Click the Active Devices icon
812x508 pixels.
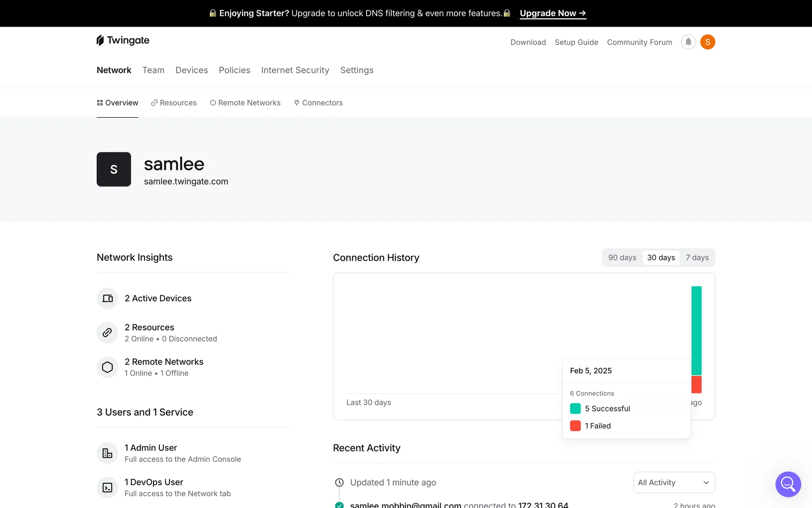coord(107,298)
